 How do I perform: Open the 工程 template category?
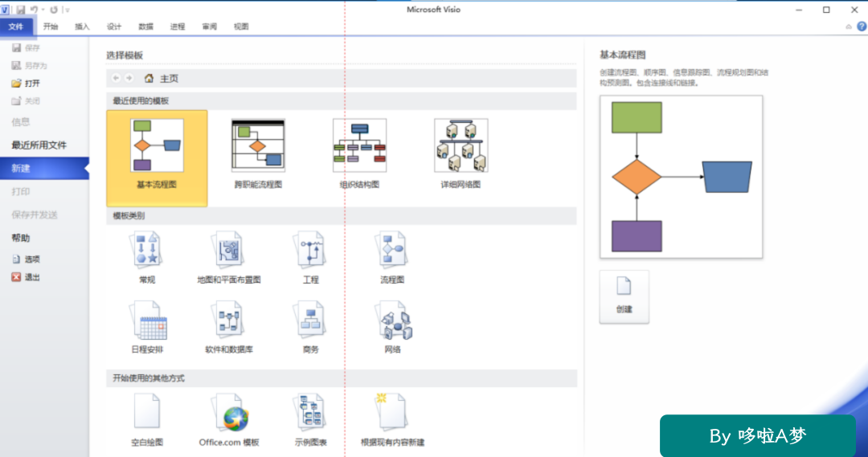[310, 258]
